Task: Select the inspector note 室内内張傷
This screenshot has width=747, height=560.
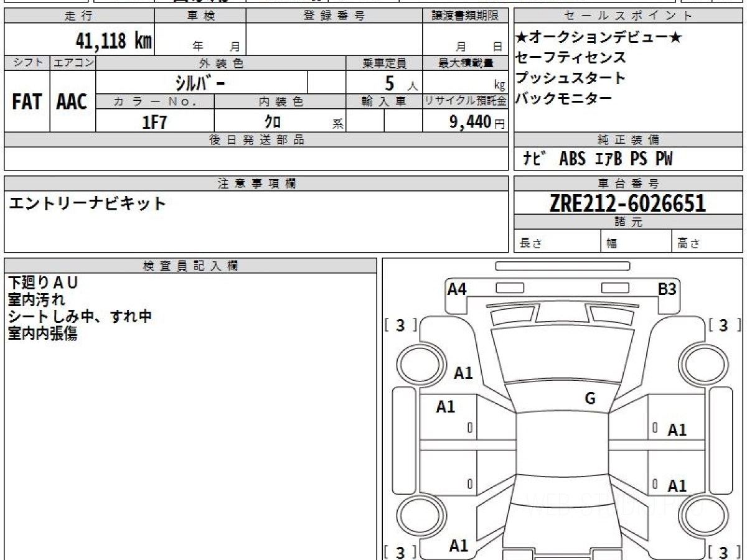Action: [x=42, y=334]
